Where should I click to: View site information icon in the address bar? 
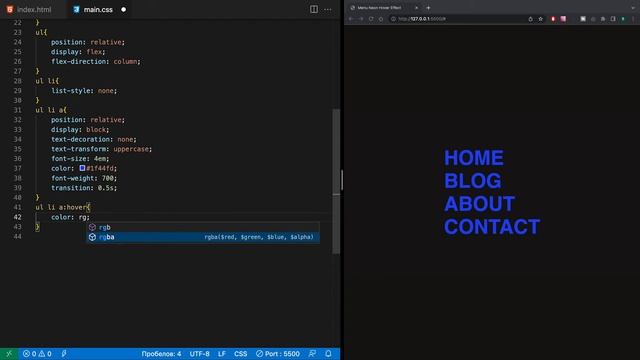(x=393, y=19)
